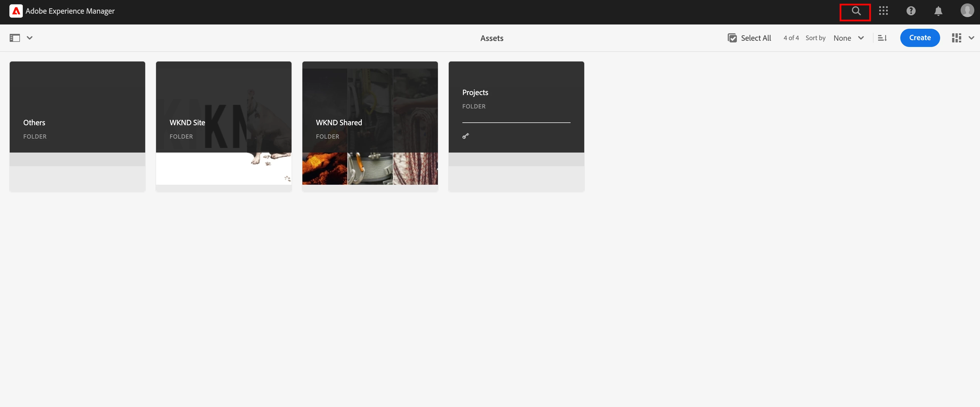Click the Adobe logo icon
The height and width of the screenshot is (407, 980).
coord(16,11)
